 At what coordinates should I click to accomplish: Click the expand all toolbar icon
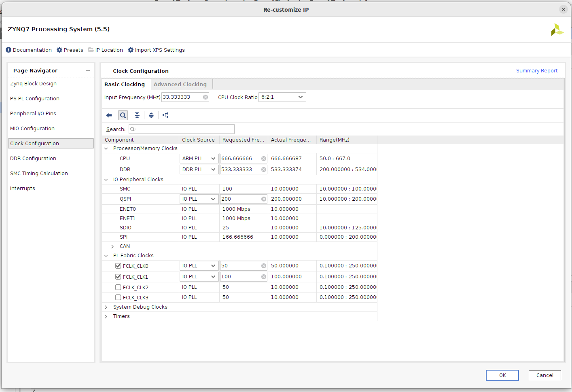(151, 115)
